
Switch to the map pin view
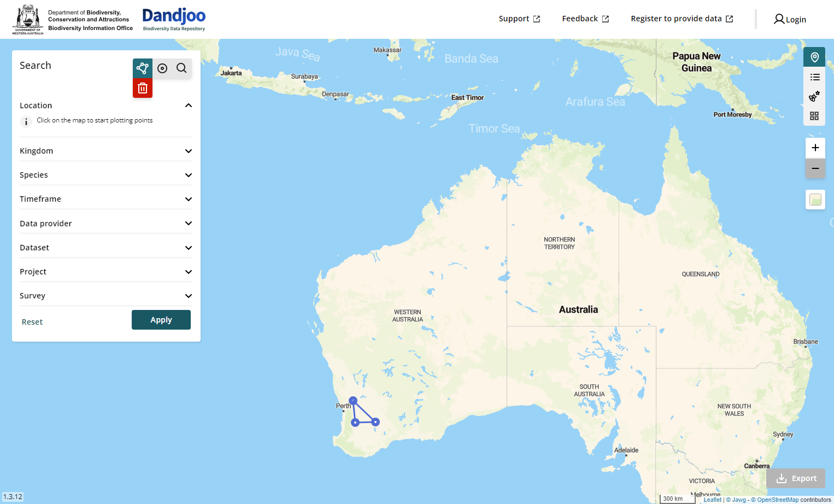coord(814,57)
